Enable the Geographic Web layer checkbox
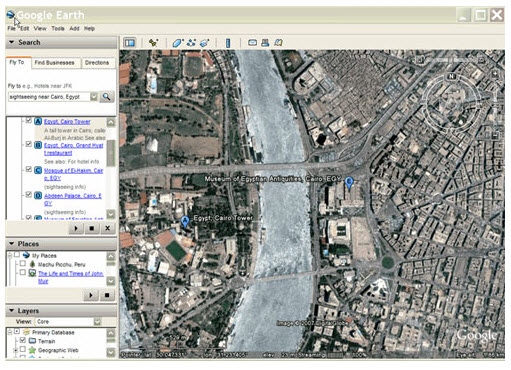Viewport: 511px width, 370px height. [x=23, y=349]
